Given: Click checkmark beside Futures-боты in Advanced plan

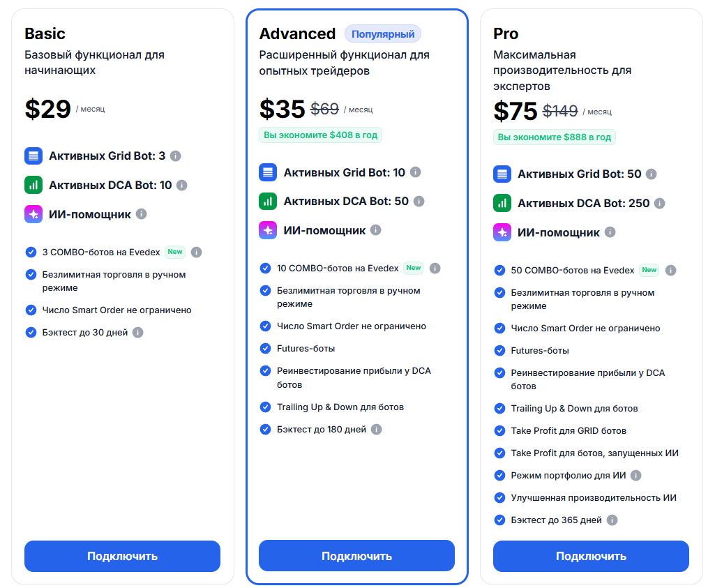Looking at the screenshot, I should (265, 348).
